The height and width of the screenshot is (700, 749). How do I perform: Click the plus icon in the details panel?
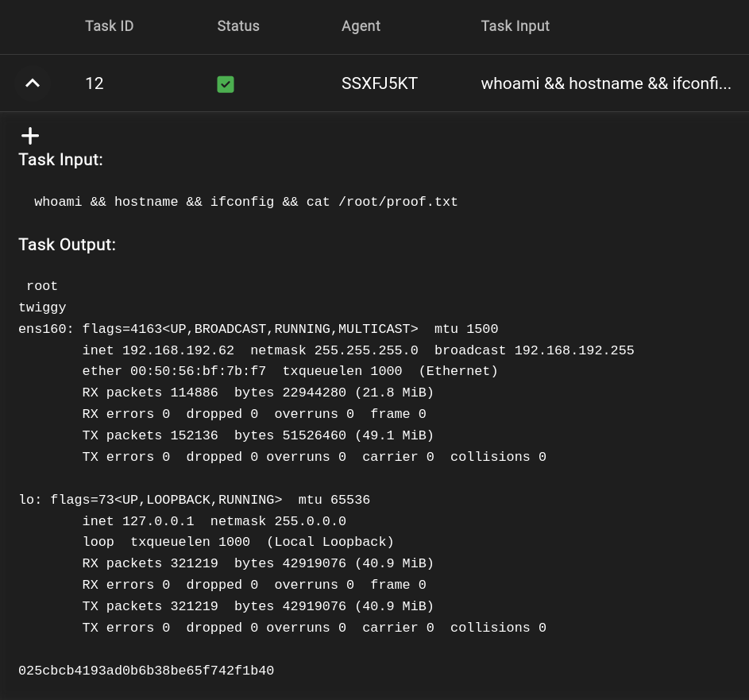tap(29, 135)
